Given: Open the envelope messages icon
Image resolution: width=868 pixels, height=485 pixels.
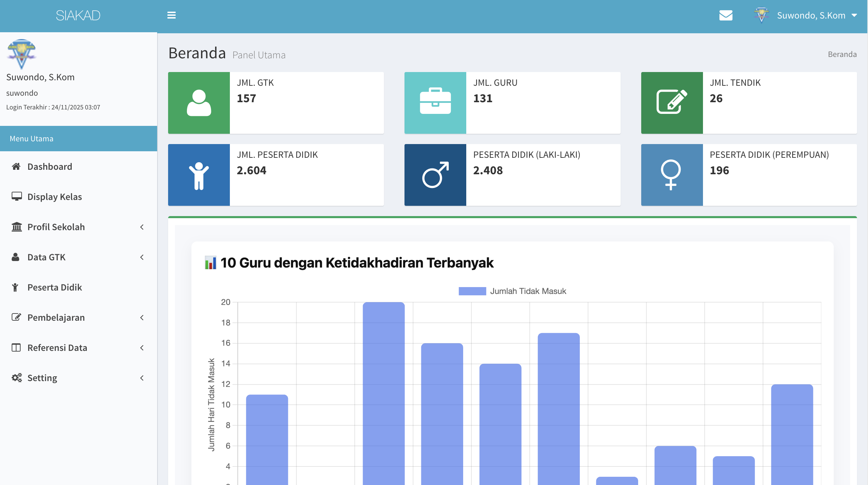Looking at the screenshot, I should (x=726, y=15).
